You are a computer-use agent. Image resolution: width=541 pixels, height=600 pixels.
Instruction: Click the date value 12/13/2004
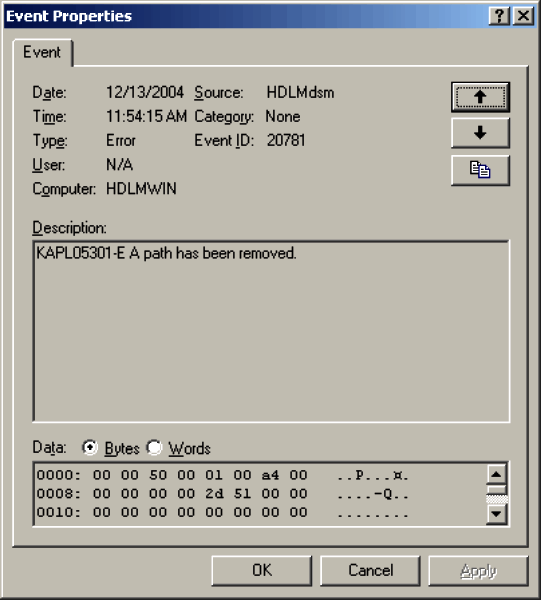point(145,92)
